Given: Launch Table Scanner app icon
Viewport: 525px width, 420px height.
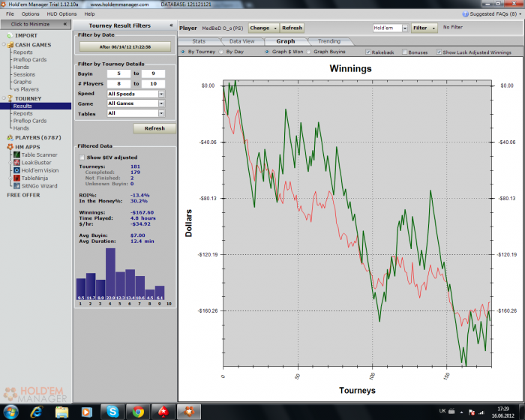Looking at the screenshot, I should [16, 154].
